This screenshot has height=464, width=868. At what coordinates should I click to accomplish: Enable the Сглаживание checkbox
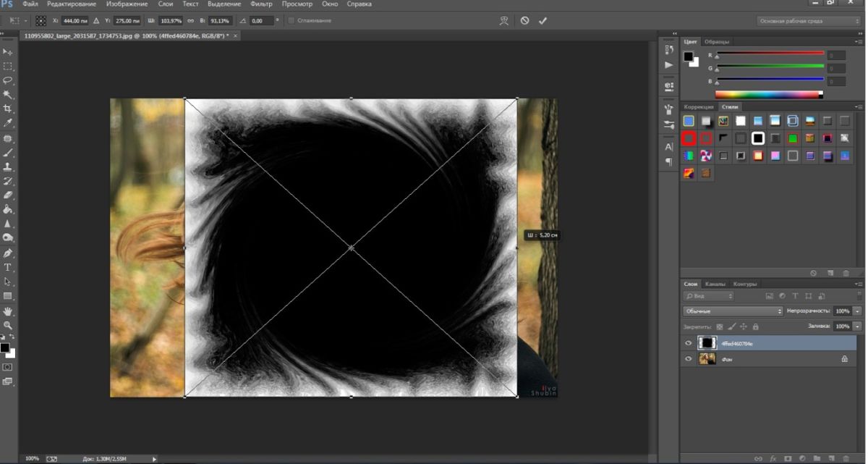(292, 20)
